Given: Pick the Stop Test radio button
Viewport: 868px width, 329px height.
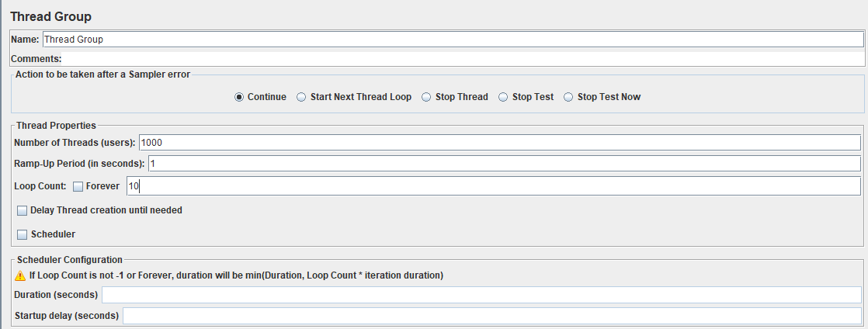Looking at the screenshot, I should pos(503,97).
